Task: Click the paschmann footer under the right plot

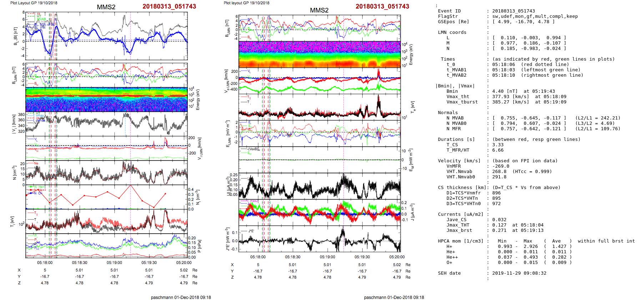Action: tap(394, 297)
